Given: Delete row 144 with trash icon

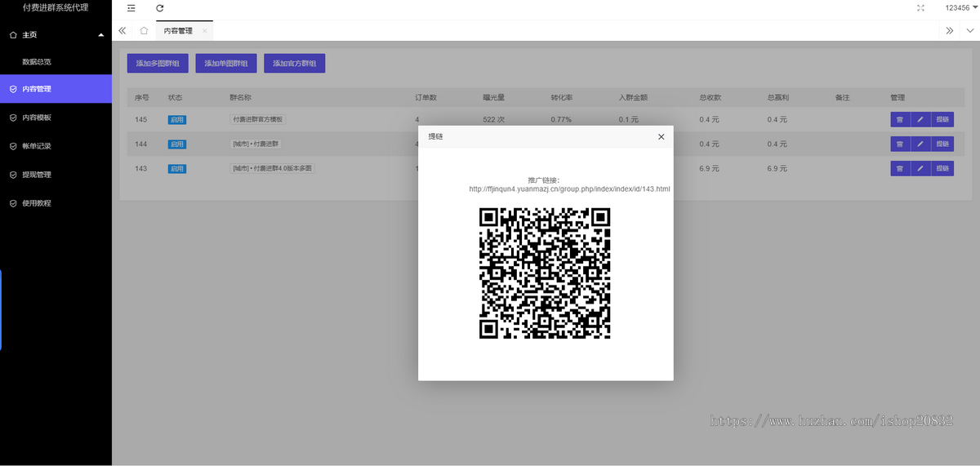Looking at the screenshot, I should [x=899, y=144].
